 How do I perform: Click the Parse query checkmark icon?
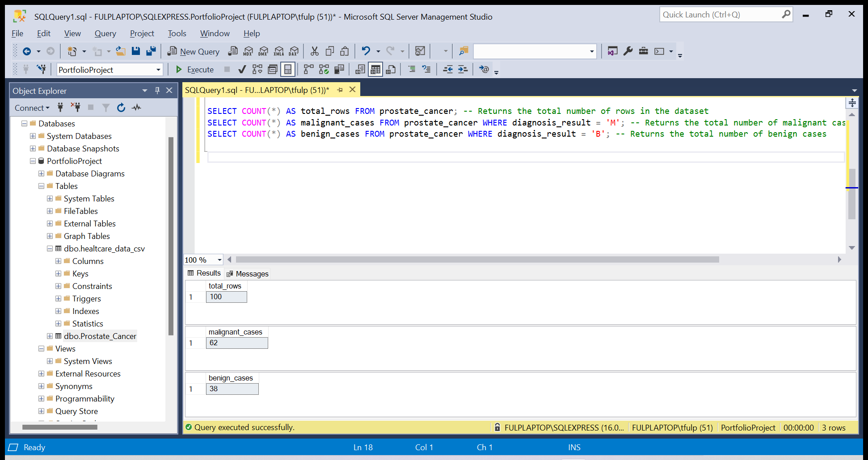coord(242,69)
